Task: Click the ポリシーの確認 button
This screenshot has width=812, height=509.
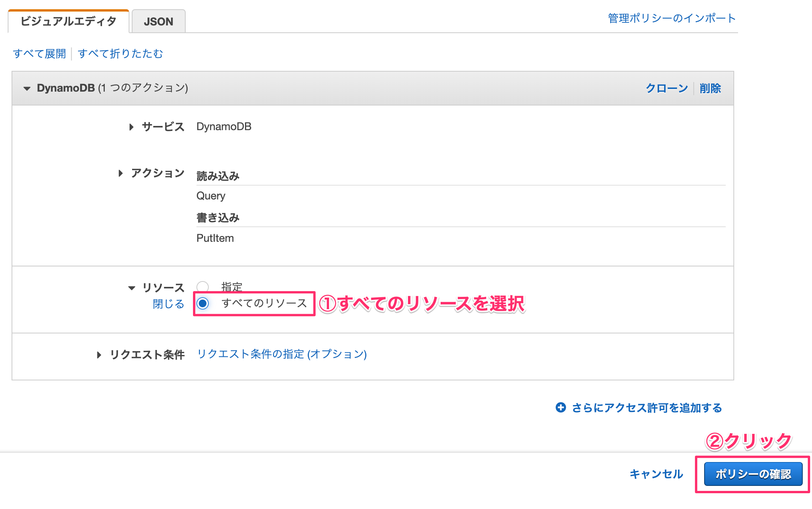Action: click(753, 474)
